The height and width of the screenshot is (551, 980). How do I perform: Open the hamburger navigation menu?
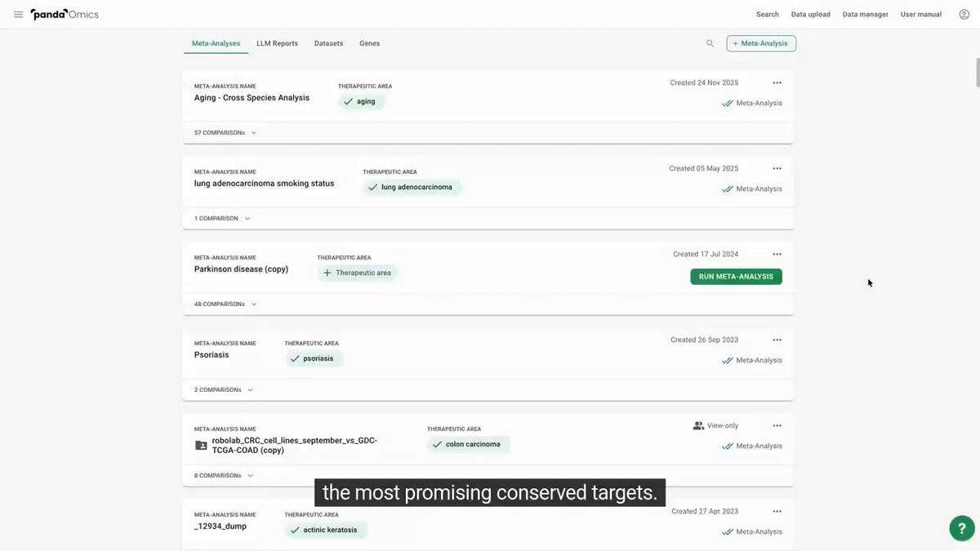coord(18,15)
